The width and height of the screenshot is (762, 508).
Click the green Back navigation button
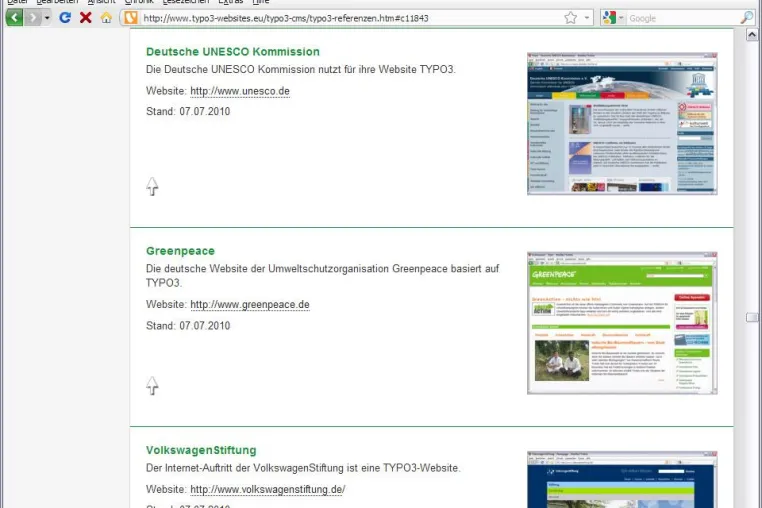point(15,18)
